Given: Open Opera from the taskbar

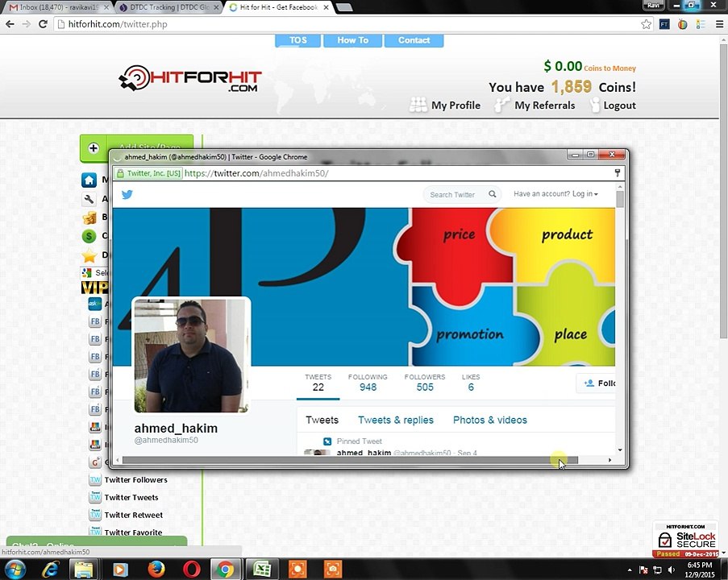Looking at the screenshot, I should 191,570.
